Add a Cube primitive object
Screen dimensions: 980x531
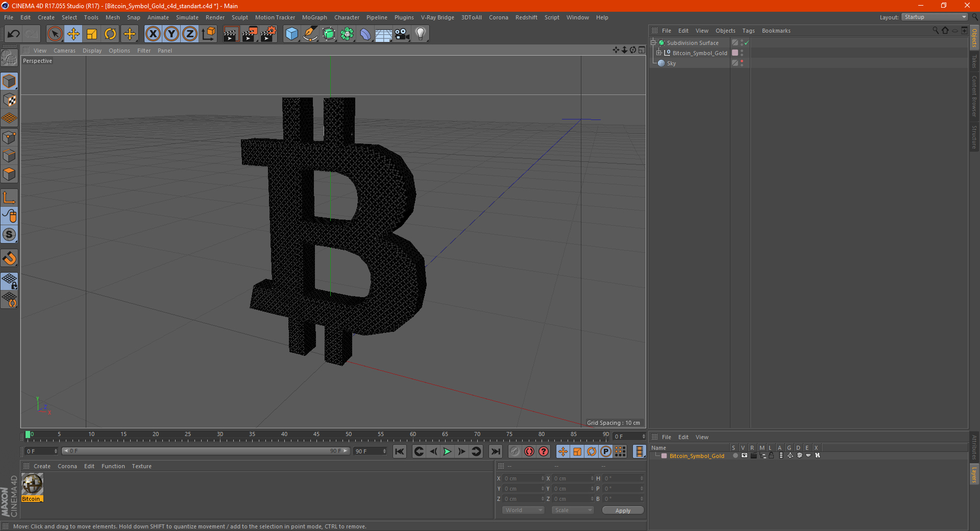(291, 34)
